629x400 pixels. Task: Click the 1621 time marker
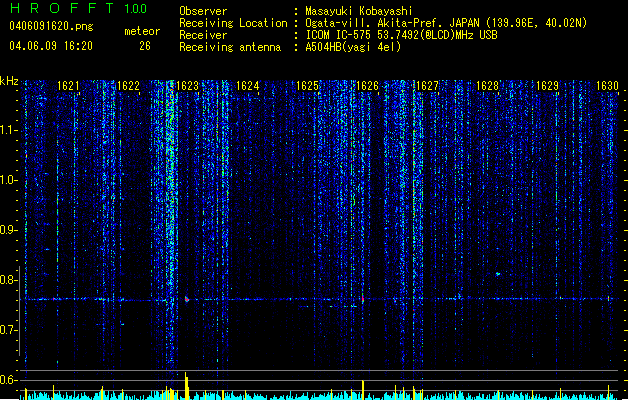68,86
